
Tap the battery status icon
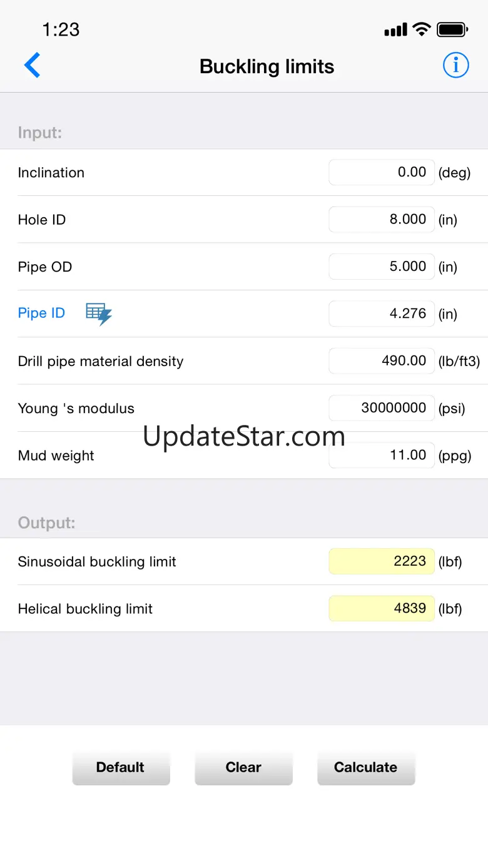pyautogui.click(x=452, y=29)
